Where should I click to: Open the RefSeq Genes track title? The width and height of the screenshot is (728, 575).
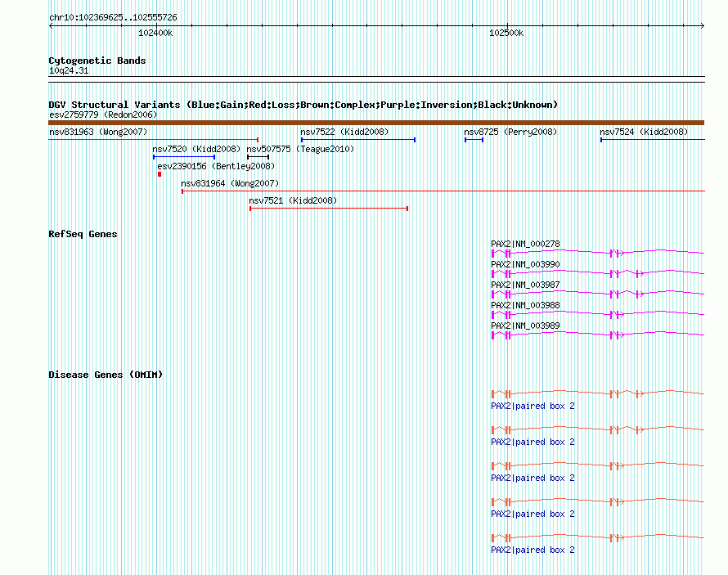click(83, 235)
